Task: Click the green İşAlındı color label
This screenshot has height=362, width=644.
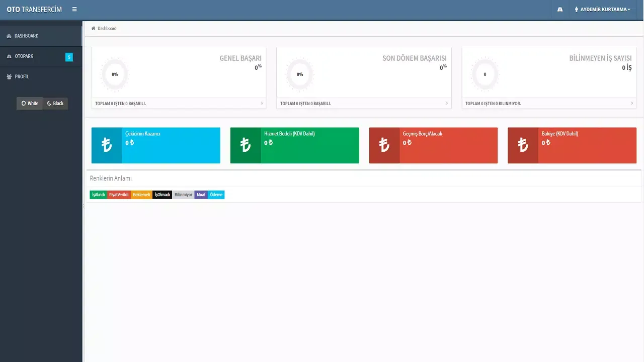Action: coord(98,195)
